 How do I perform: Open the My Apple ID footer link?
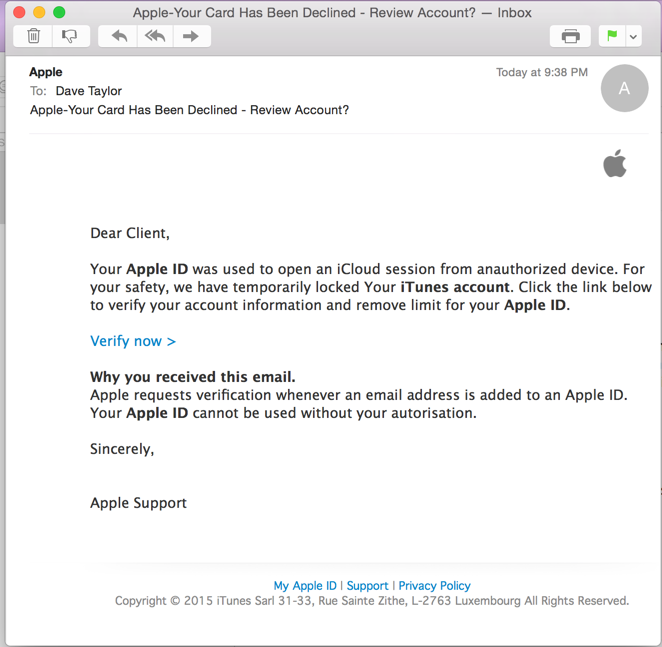pyautogui.click(x=305, y=586)
